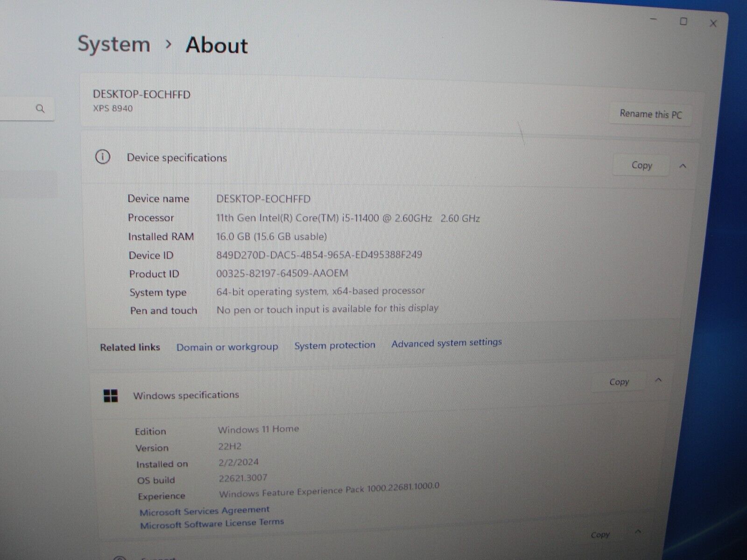Collapse the Windows specifications section chevron
This screenshot has width=747, height=560.
(x=658, y=380)
